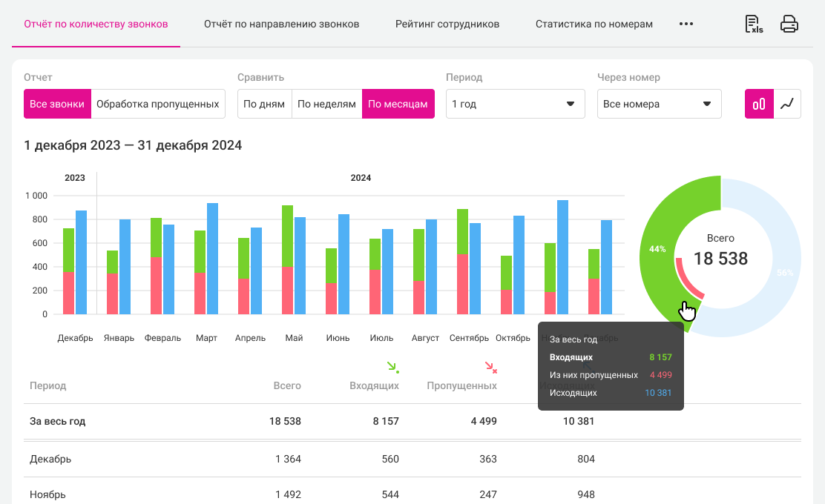Open 'Отчёт по направлению звонков' tab
Viewport: 825px width, 504px height.
[281, 24]
